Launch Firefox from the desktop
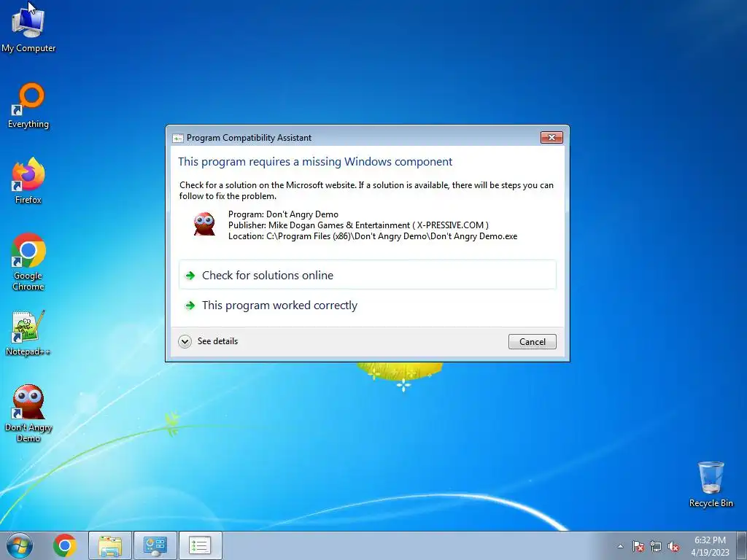 28,181
